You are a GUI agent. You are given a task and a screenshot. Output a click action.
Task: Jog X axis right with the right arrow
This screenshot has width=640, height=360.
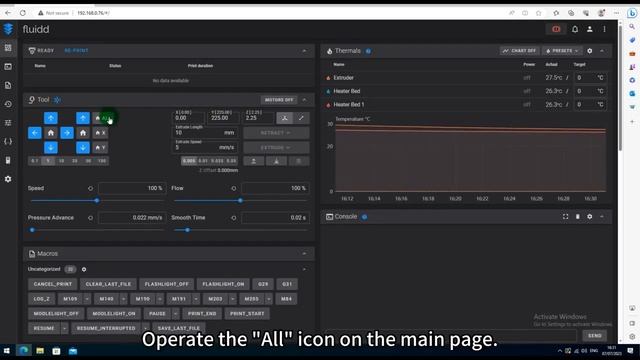tap(67, 133)
